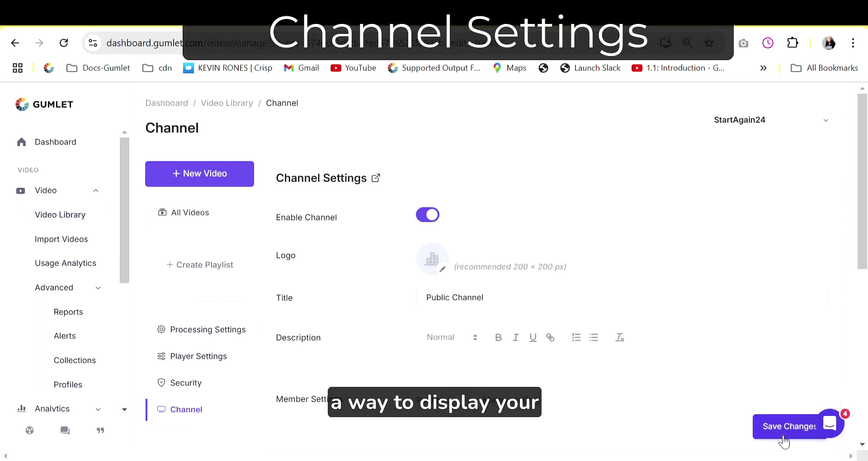Open Import Videos in sidebar
This screenshot has width=868, height=461.
point(61,239)
